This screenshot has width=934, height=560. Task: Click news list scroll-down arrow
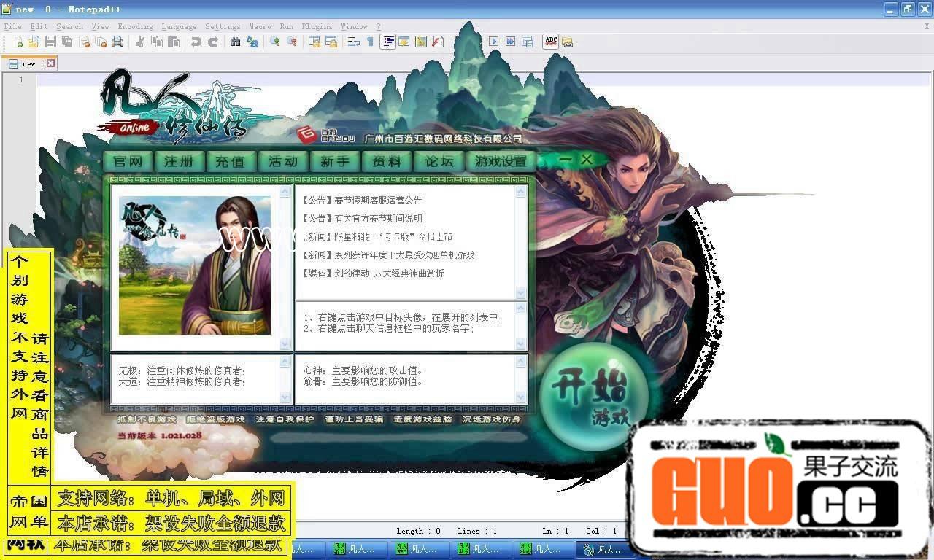[520, 292]
